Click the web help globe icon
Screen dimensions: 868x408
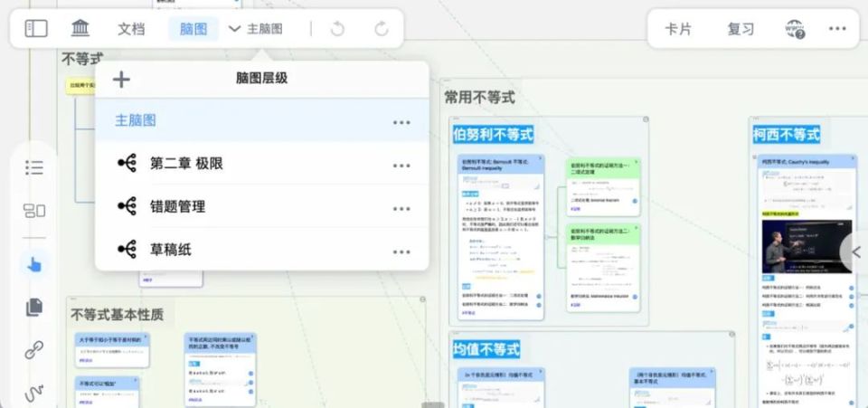[795, 29]
